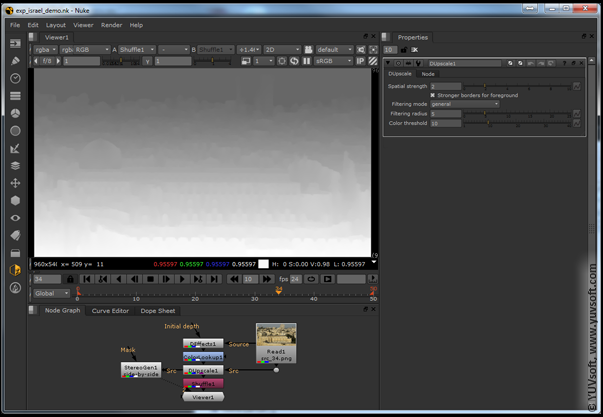Open the Time nodes clock icon
The width and height of the screenshot is (603, 417).
click(15, 78)
